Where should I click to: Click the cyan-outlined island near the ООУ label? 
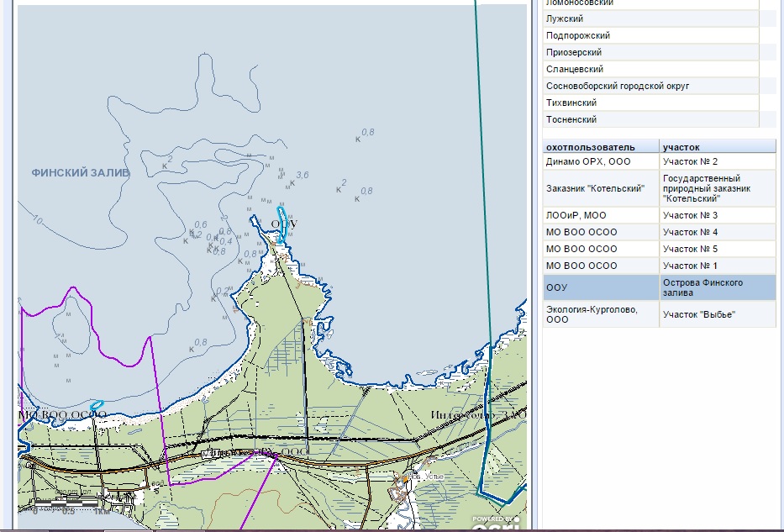tap(284, 222)
